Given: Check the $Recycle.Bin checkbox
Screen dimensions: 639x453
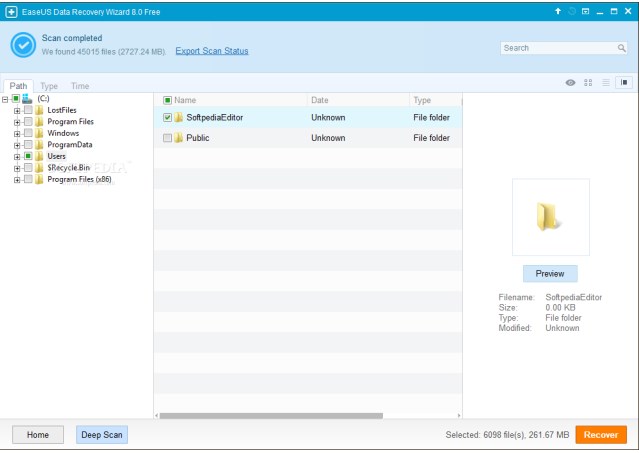Looking at the screenshot, I should pos(28,167).
